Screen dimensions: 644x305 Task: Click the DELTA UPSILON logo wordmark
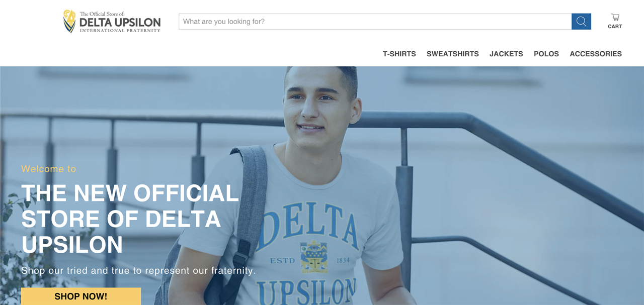coord(120,23)
